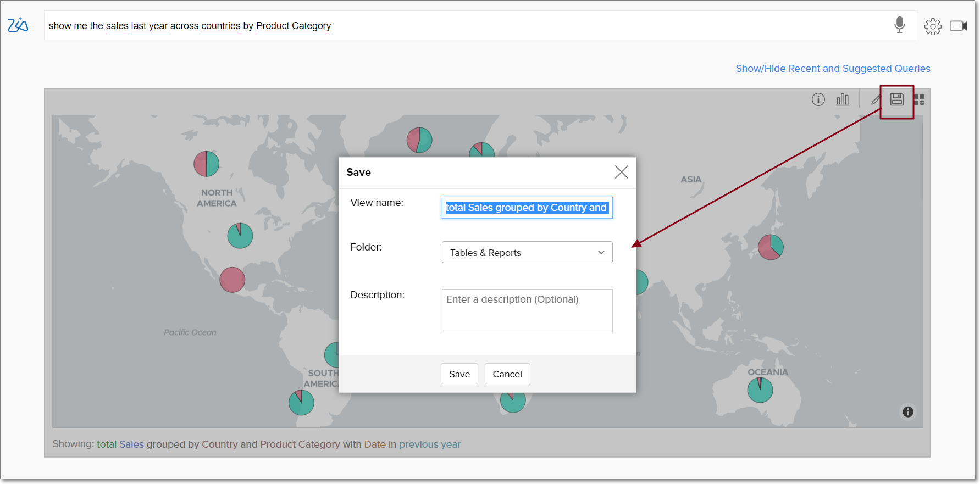The image size is (980, 484).
Task: Click the Zia logo icon
Action: [x=18, y=25]
